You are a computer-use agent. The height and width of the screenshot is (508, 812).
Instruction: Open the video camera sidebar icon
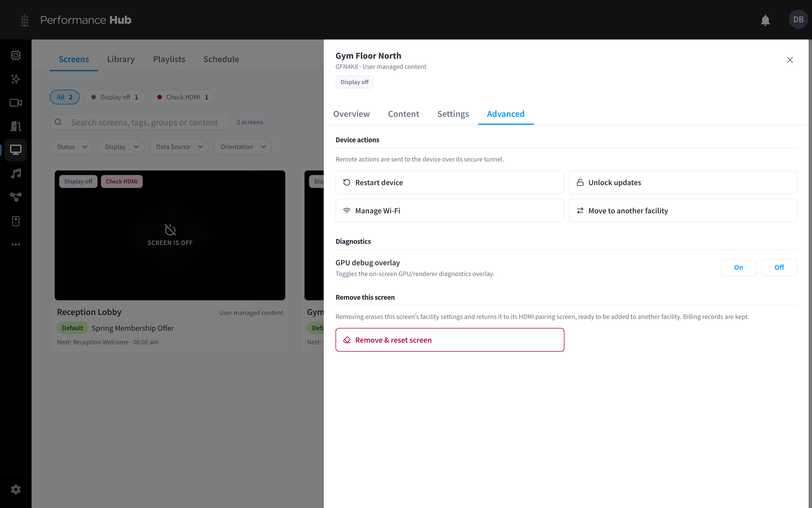(16, 103)
